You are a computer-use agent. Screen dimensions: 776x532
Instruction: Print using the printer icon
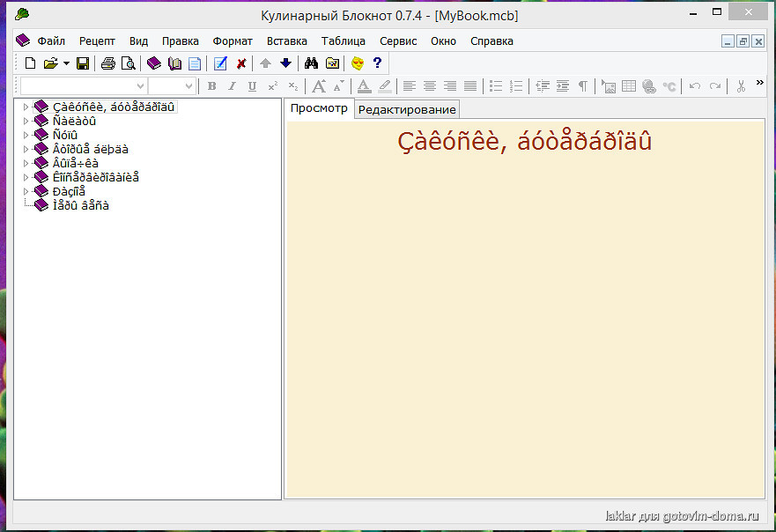tap(107, 63)
